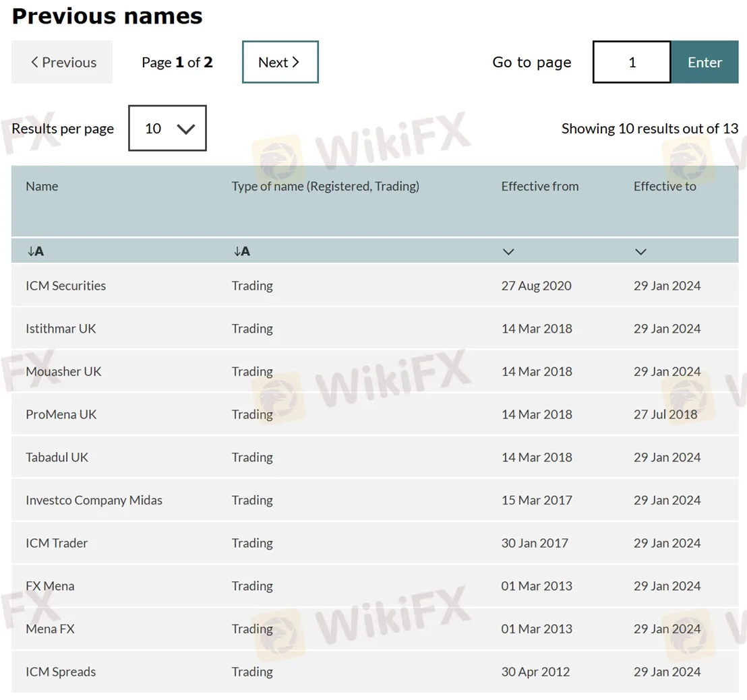Image resolution: width=747 pixels, height=700 pixels.
Task: Click the 14 Mar 2018 date in Tabadul UK row
Action: coord(537,457)
